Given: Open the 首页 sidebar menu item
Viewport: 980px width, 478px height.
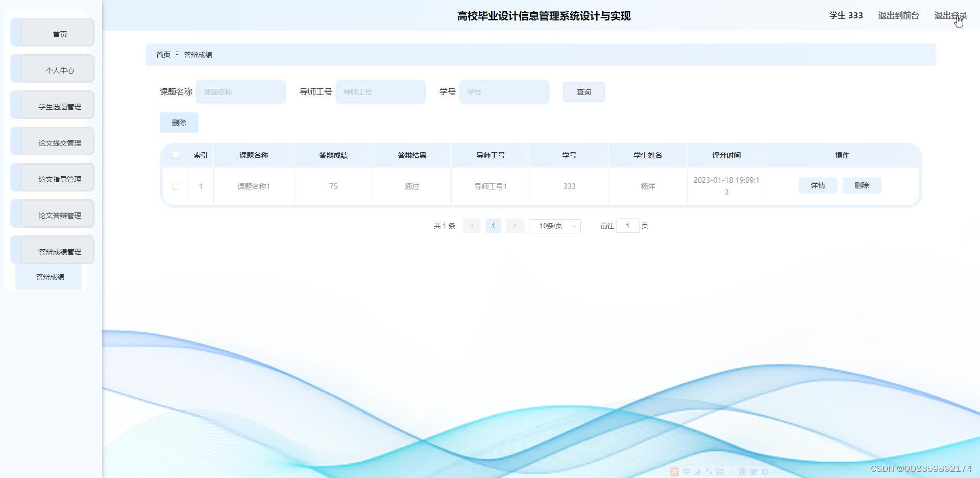Looking at the screenshot, I should [52, 33].
